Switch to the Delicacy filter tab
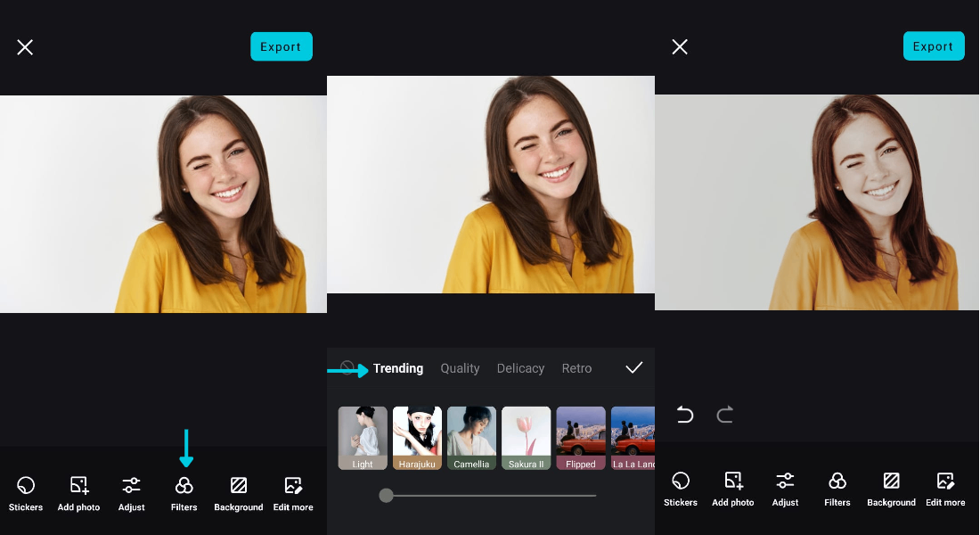 coord(520,368)
